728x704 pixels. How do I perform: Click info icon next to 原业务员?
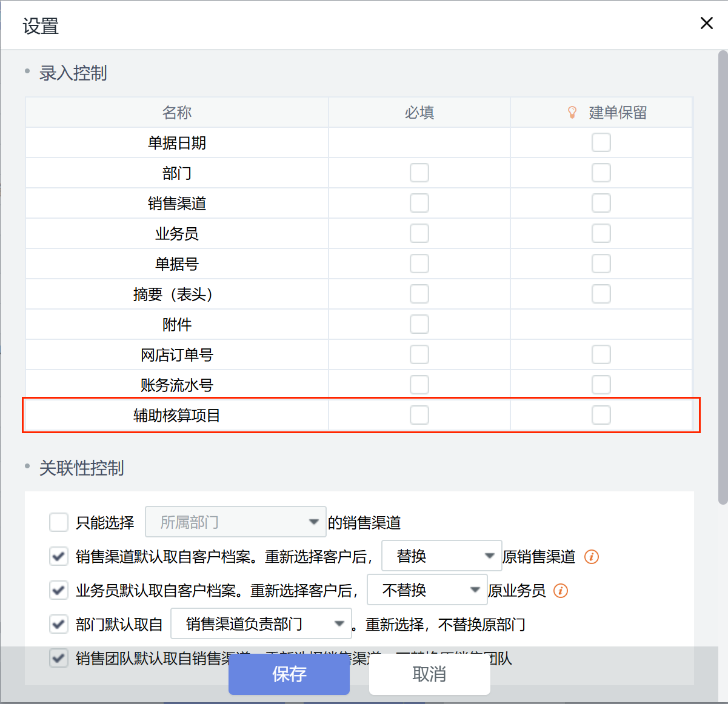coord(561,591)
